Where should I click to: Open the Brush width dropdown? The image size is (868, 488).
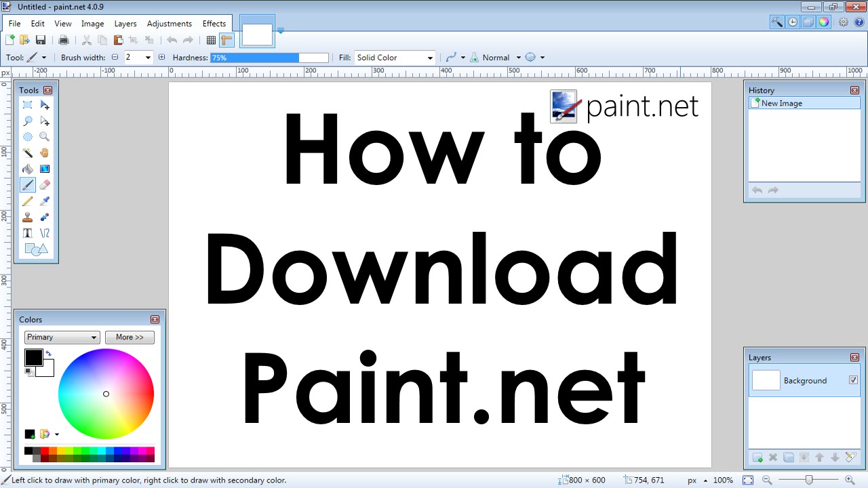(148, 58)
